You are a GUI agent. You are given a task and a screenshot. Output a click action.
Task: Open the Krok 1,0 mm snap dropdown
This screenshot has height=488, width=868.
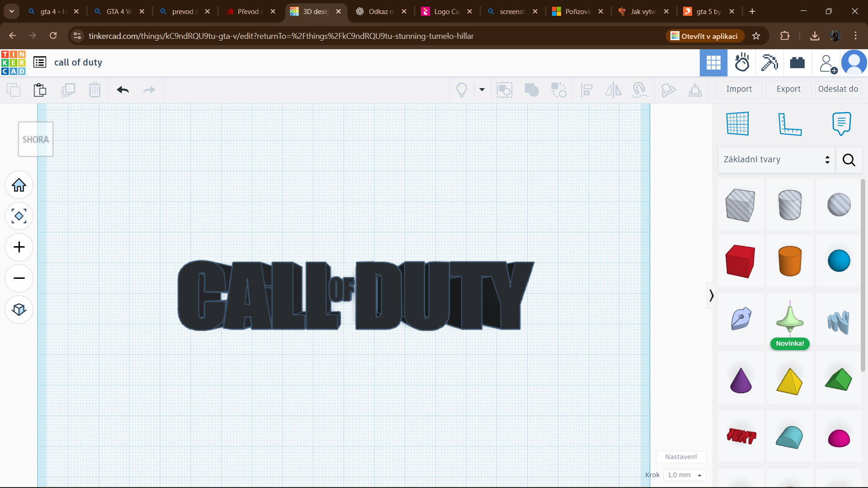coord(684,475)
